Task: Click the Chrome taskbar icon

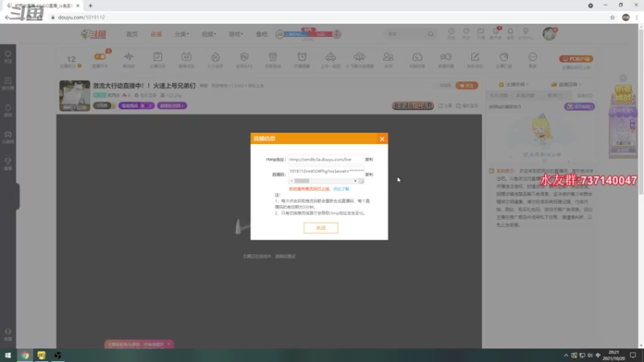Action: coord(25,355)
